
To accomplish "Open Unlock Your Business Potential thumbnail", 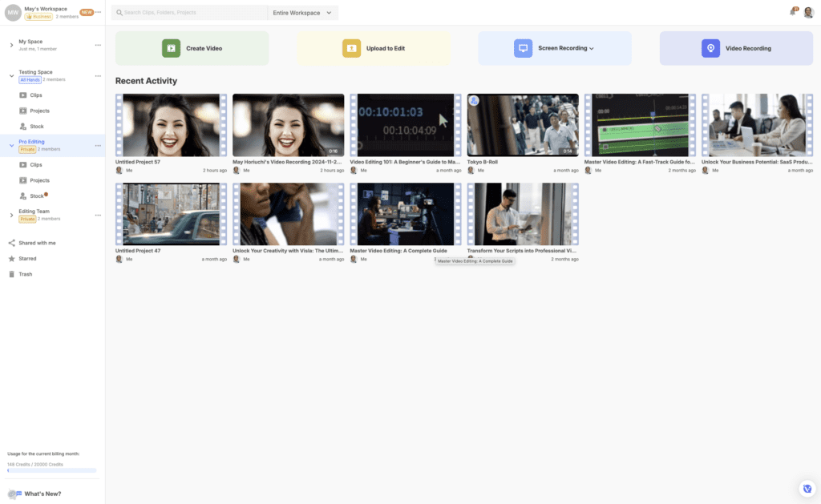I will (x=758, y=125).
